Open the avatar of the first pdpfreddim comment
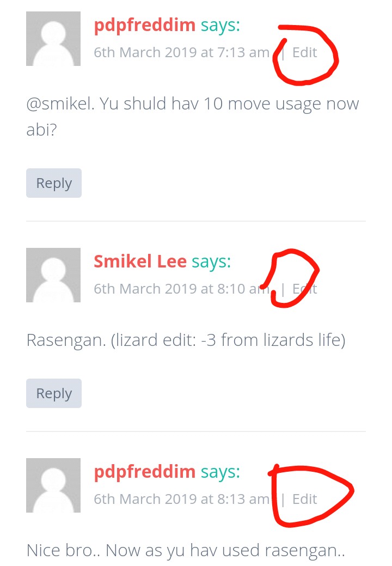 click(53, 39)
